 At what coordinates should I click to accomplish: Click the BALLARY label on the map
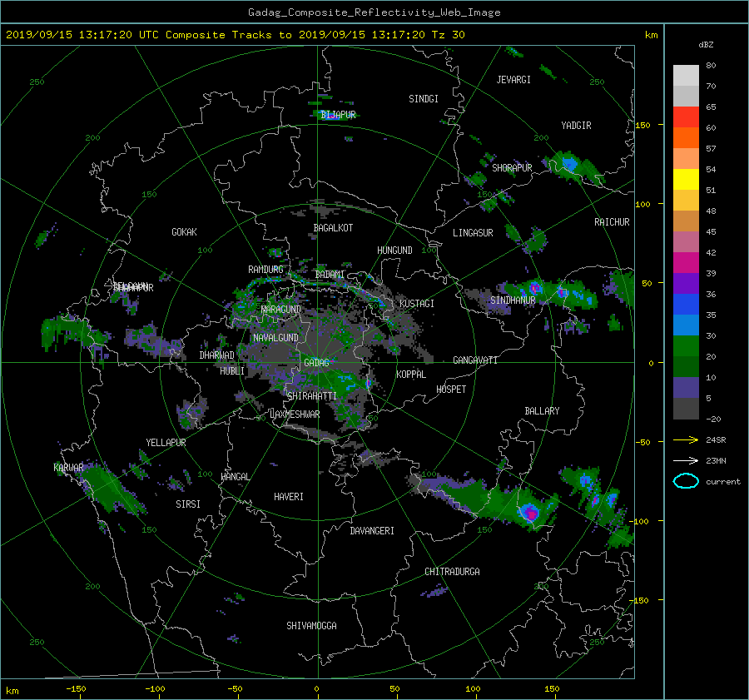click(542, 411)
